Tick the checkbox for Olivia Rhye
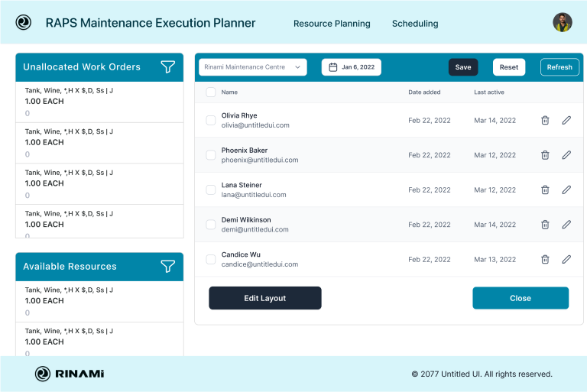The image size is (587, 392). click(x=211, y=120)
